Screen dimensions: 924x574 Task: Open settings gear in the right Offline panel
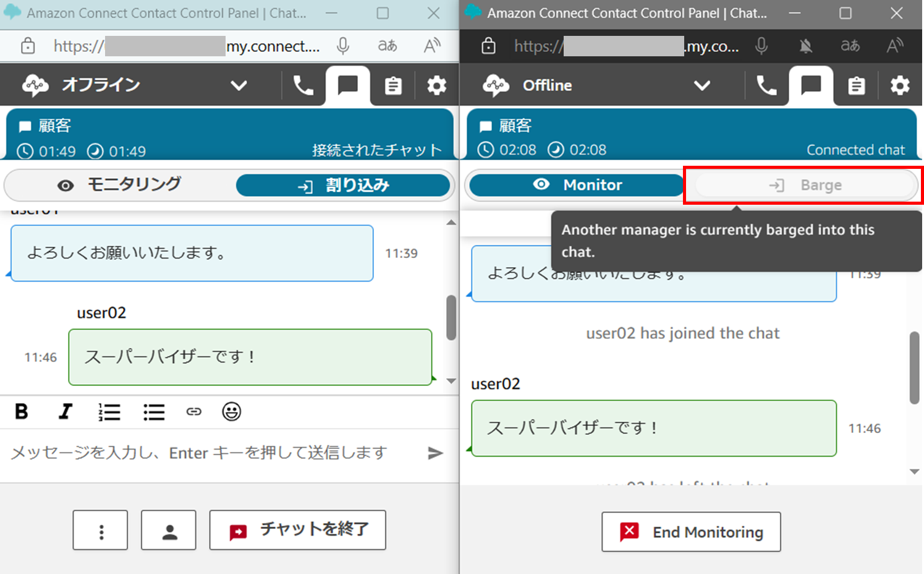point(900,85)
